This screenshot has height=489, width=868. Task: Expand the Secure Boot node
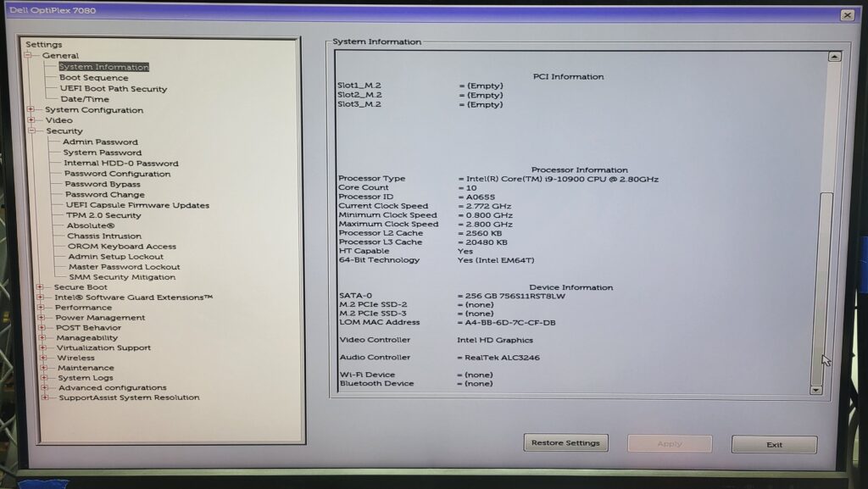tap(39, 287)
